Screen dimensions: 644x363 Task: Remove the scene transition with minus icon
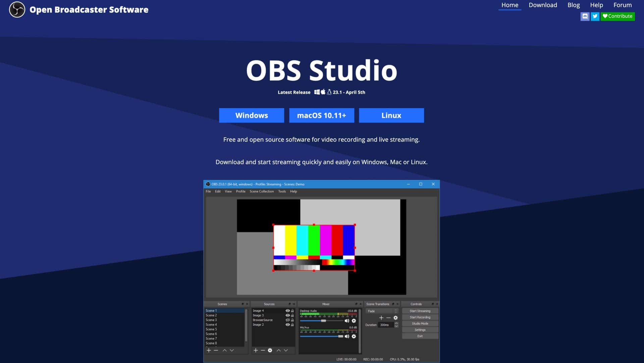[388, 318]
